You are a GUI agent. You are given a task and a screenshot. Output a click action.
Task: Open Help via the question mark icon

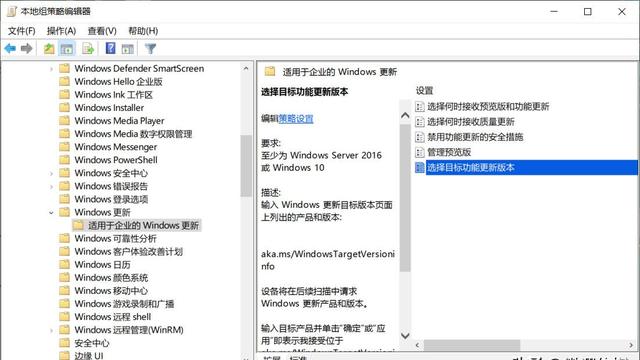coord(110,49)
